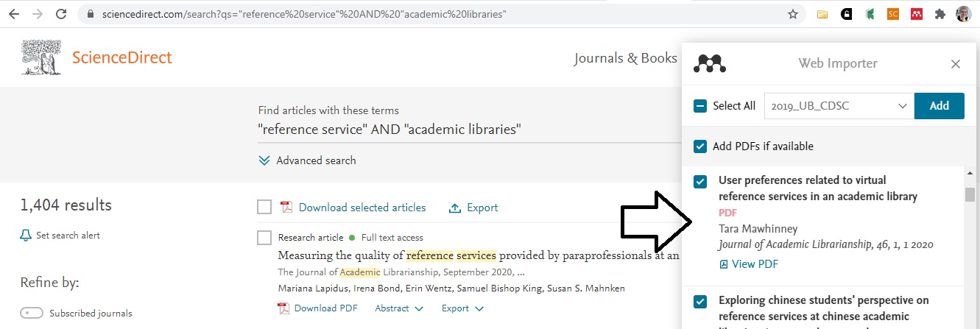Toggle the Select All checkbox
Screen dimensions: 980x329
click(x=700, y=106)
